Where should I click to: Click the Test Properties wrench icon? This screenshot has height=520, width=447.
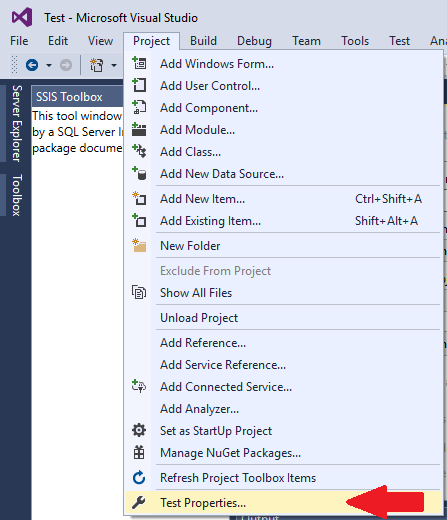tap(139, 502)
